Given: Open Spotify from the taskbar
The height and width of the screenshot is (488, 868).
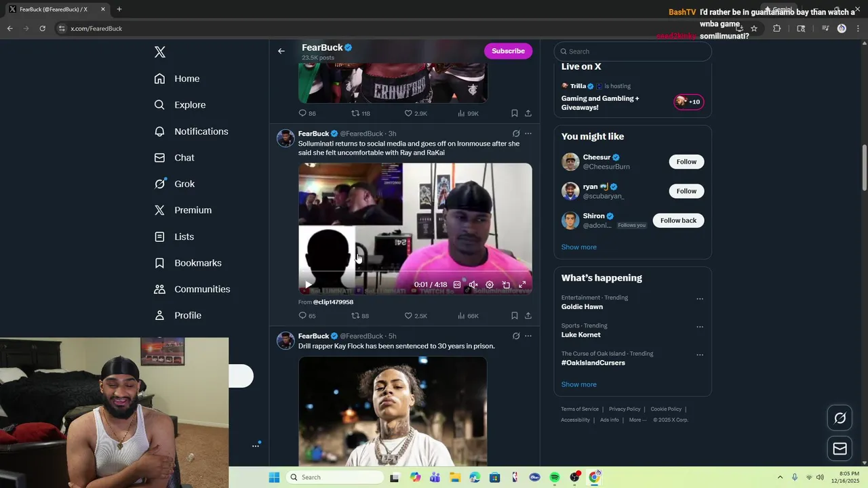Looking at the screenshot, I should click(555, 477).
